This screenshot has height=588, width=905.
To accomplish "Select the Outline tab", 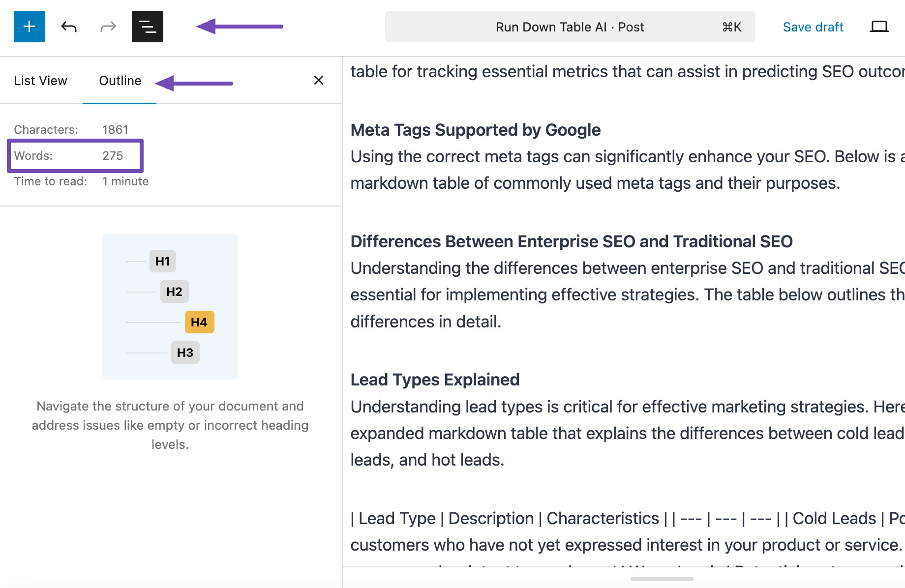I will (120, 81).
